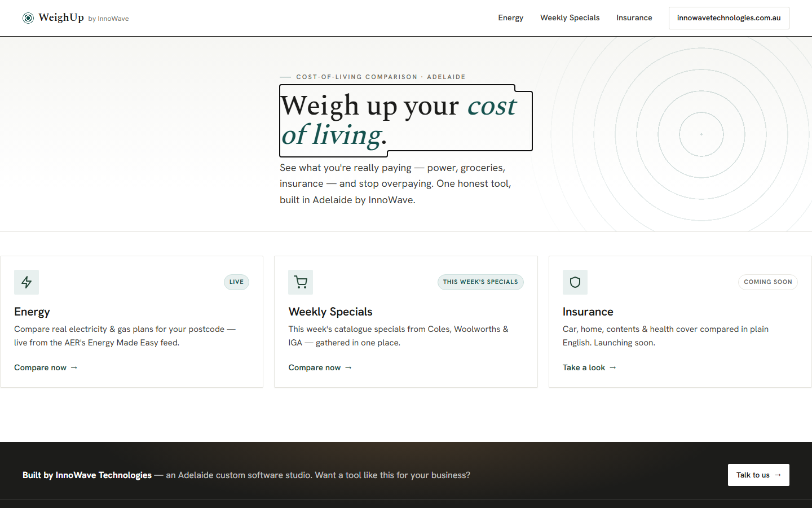Click the hero paragraph 'See what you're really paying'
The width and height of the screenshot is (812, 508).
tap(395, 184)
